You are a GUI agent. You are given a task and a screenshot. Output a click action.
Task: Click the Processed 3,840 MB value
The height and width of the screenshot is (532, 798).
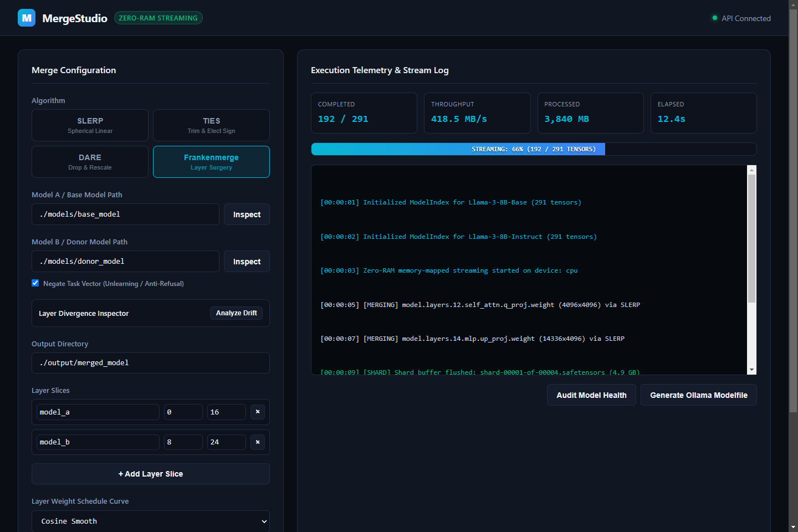coord(566,119)
